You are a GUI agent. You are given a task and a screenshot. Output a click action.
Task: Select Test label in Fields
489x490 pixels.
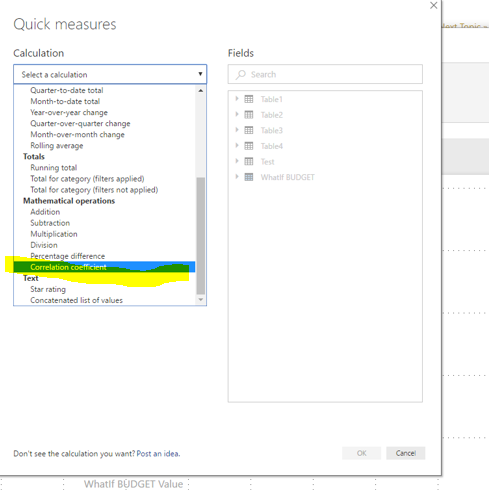(x=267, y=162)
